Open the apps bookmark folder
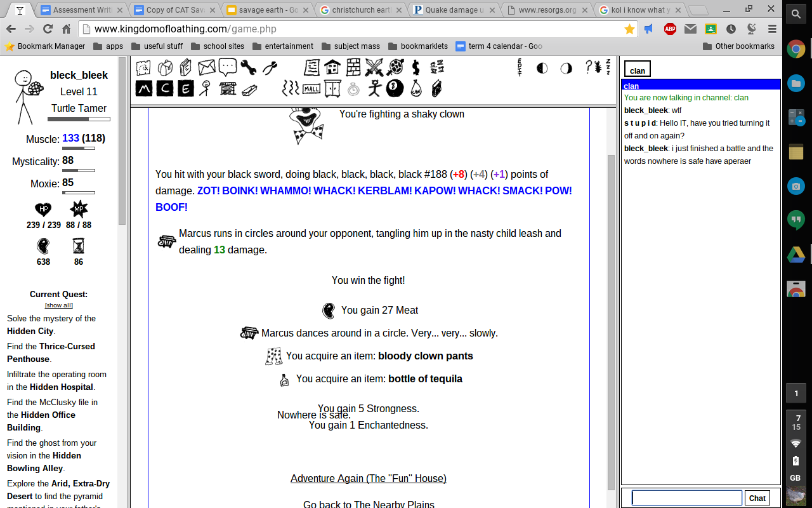The height and width of the screenshot is (508, 812). pos(108,46)
